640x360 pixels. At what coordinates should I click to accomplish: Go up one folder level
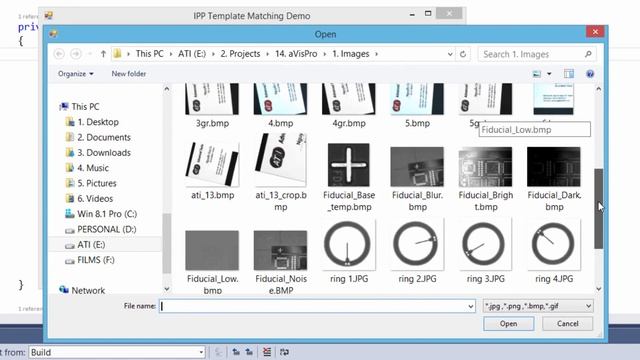pos(103,54)
